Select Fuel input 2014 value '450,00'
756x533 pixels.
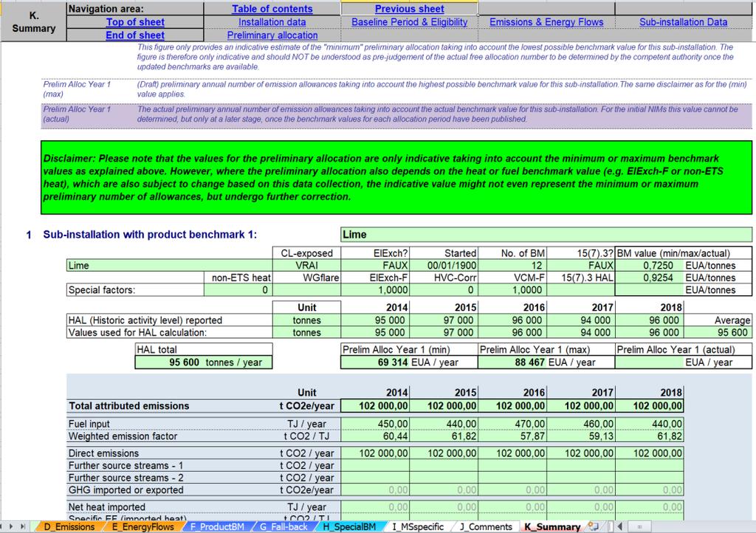tap(375, 424)
